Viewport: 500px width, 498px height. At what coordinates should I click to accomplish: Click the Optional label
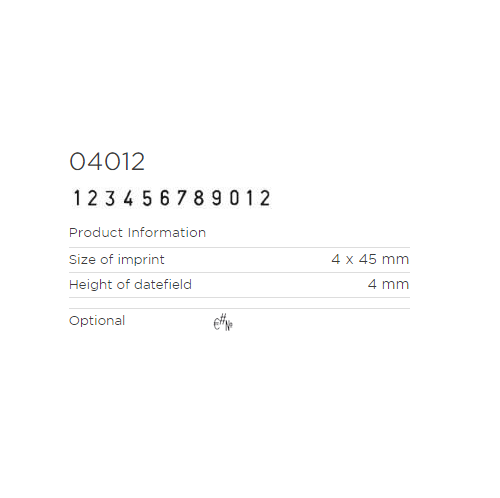[97, 321]
